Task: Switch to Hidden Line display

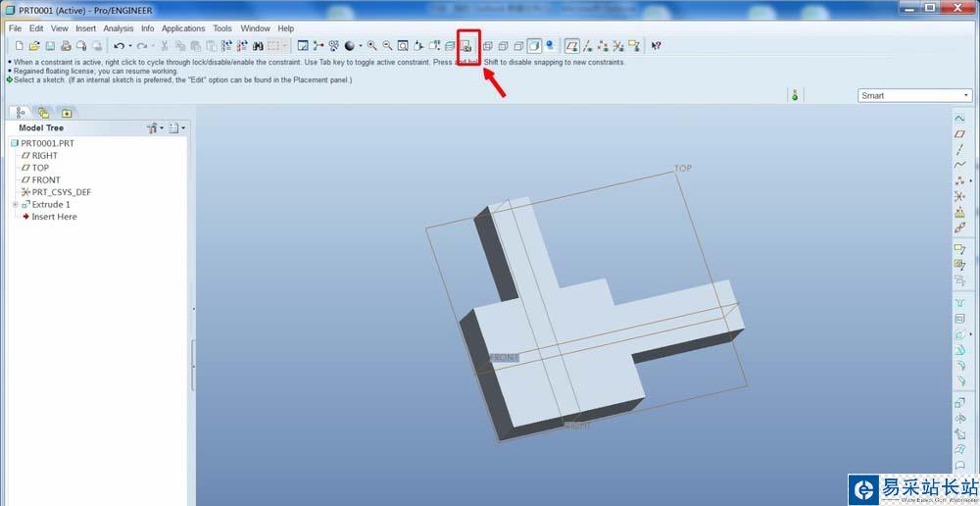Action: (x=504, y=46)
